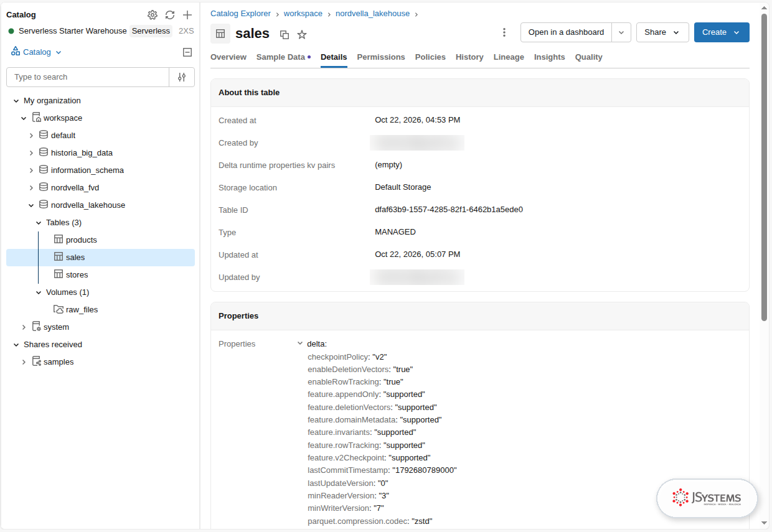The image size is (772, 532).
Task: Click the vertical page scrollbar
Action: click(764, 168)
